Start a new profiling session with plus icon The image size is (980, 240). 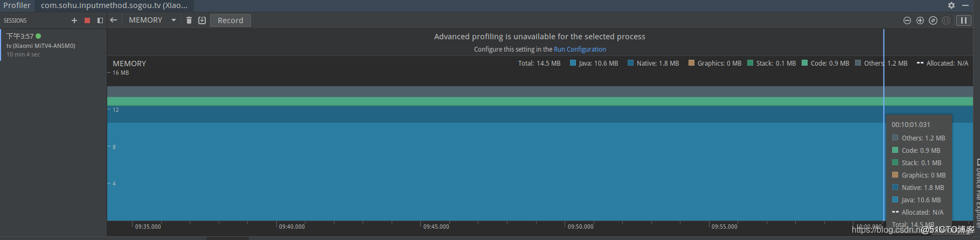coord(74,20)
